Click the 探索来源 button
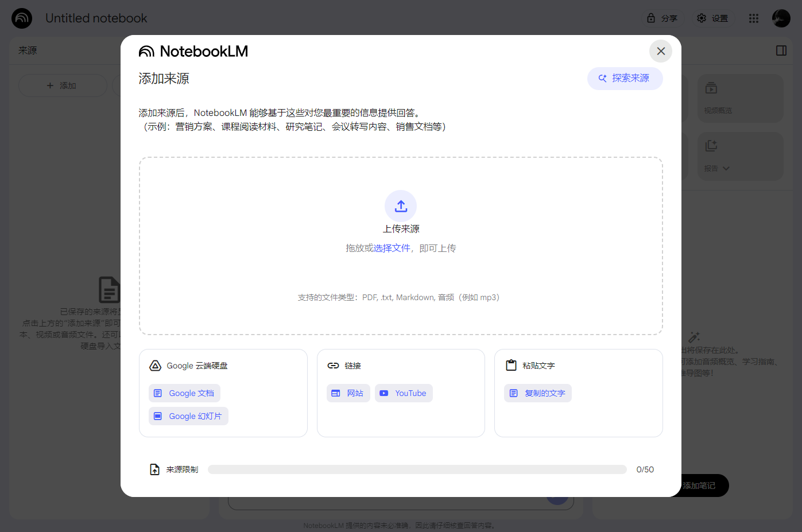802x532 pixels. [625, 78]
